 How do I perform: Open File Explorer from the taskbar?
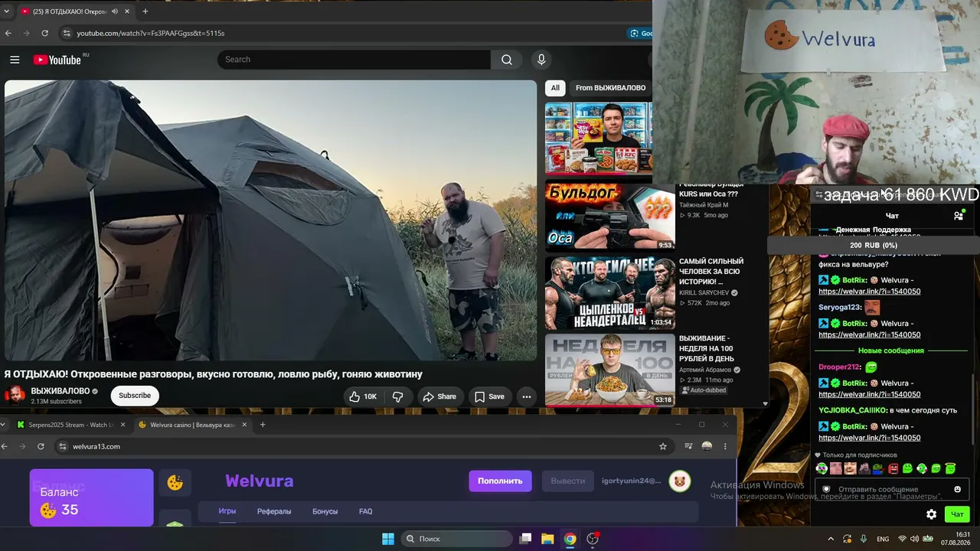(x=547, y=539)
